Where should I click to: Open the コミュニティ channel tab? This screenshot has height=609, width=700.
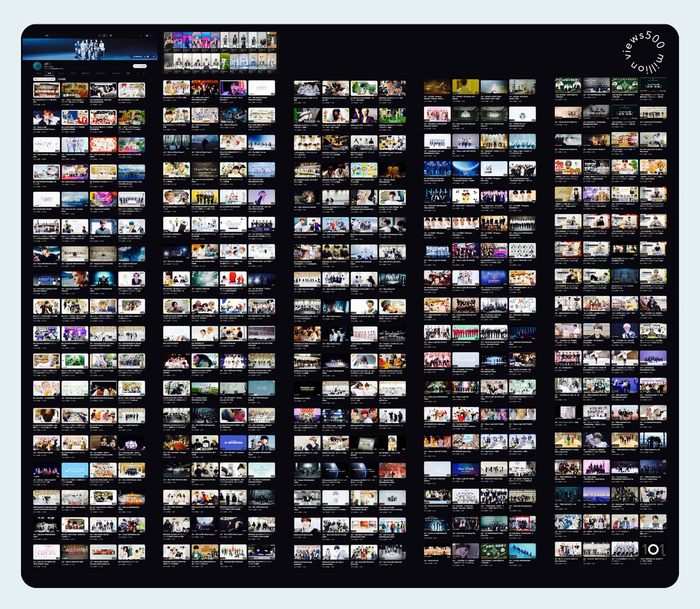point(101,73)
